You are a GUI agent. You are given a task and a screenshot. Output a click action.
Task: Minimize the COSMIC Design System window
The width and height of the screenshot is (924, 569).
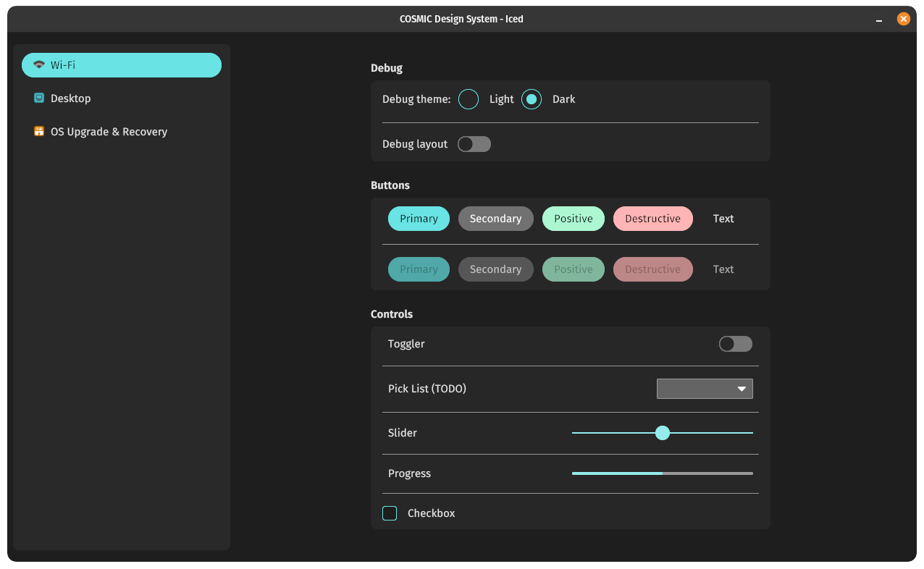coord(879,20)
